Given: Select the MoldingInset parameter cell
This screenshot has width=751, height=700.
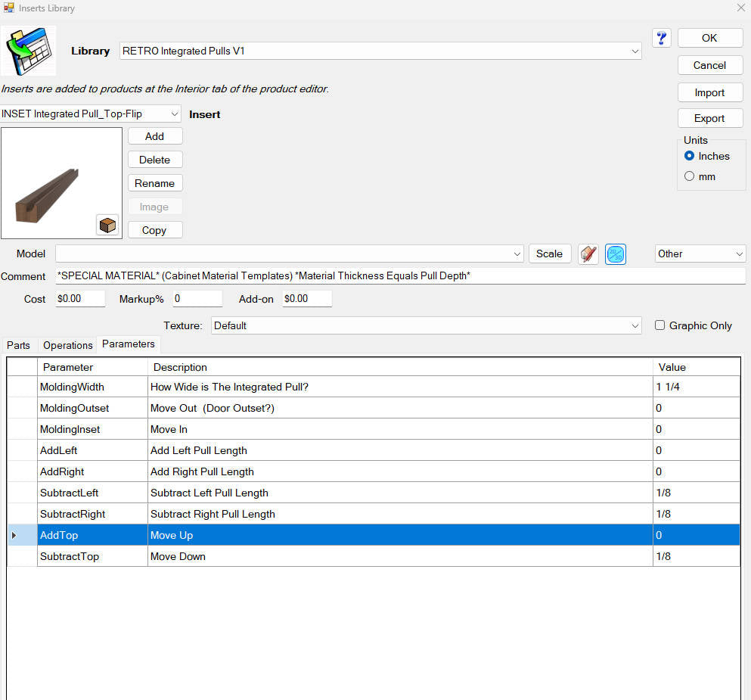Looking at the screenshot, I should (92, 429).
